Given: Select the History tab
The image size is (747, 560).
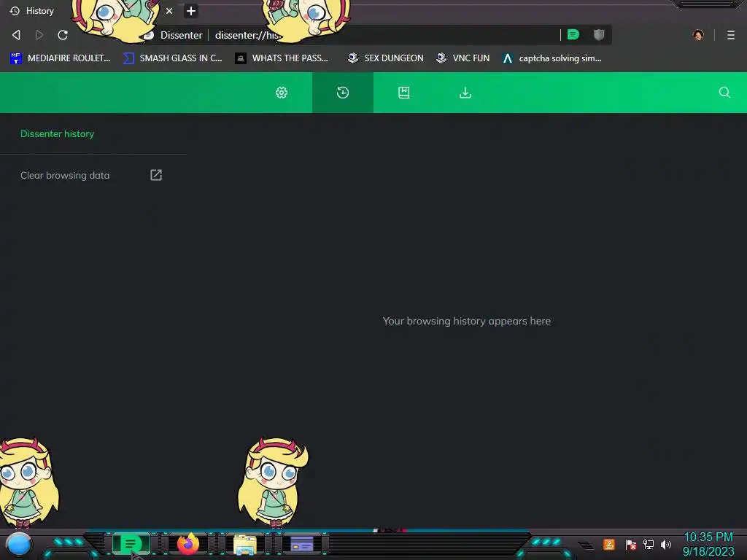Looking at the screenshot, I should click(x=40, y=10).
